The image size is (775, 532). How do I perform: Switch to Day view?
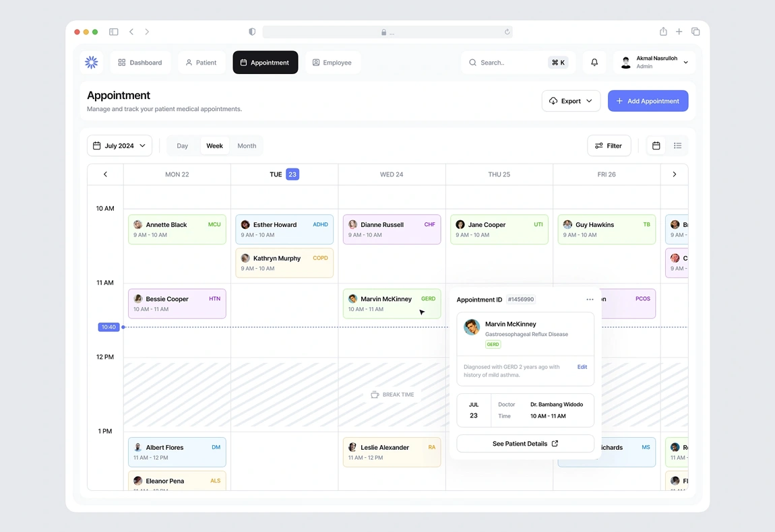pyautogui.click(x=182, y=145)
